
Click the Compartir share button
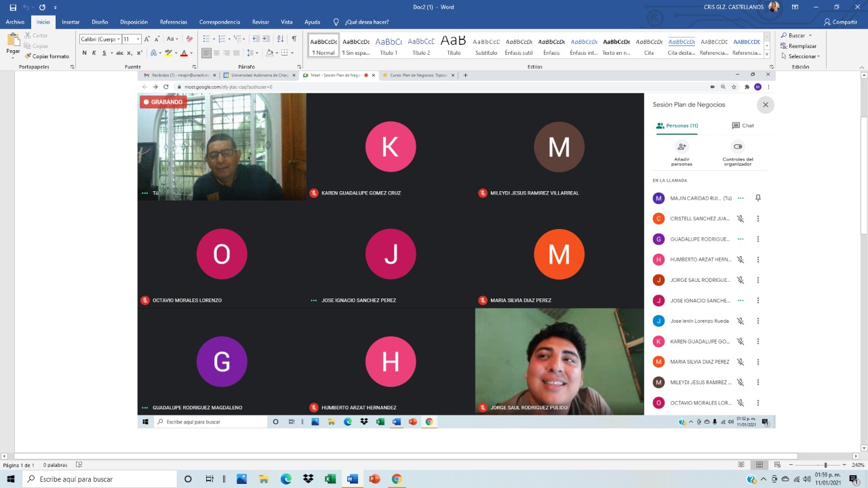(840, 22)
